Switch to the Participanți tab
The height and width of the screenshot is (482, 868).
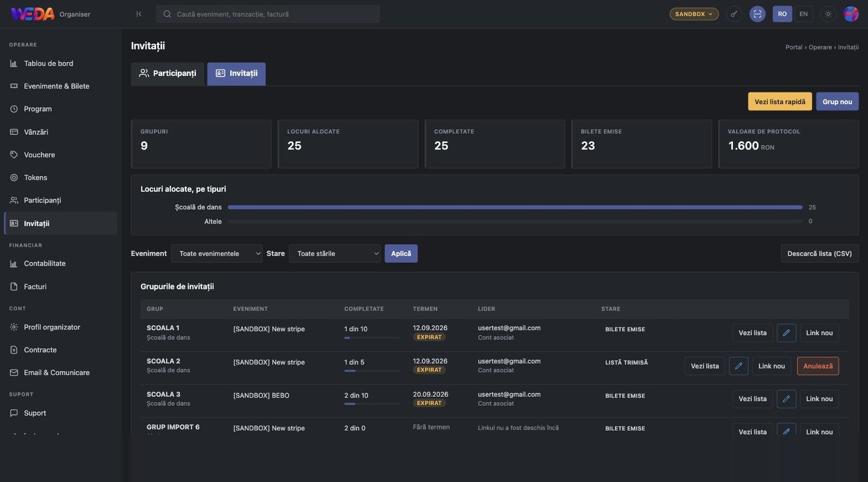pyautogui.click(x=168, y=74)
